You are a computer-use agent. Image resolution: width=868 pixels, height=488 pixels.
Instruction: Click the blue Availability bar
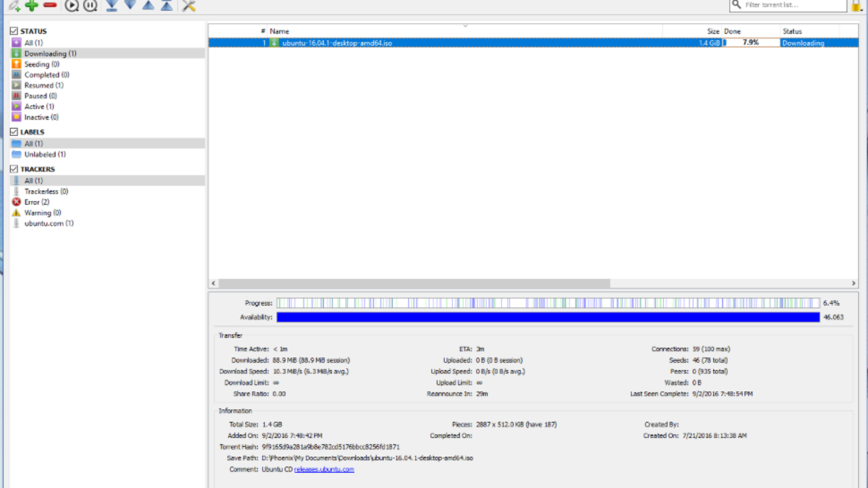point(548,317)
